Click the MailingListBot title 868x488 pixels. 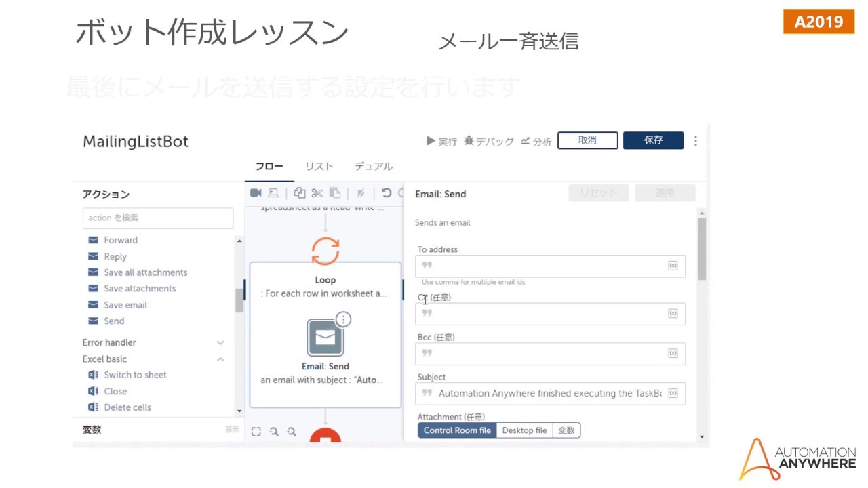click(x=136, y=142)
